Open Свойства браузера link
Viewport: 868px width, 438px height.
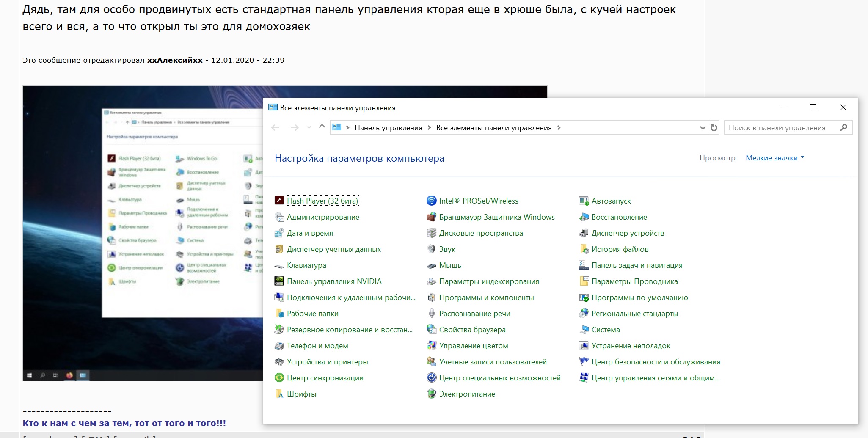pyautogui.click(x=472, y=330)
